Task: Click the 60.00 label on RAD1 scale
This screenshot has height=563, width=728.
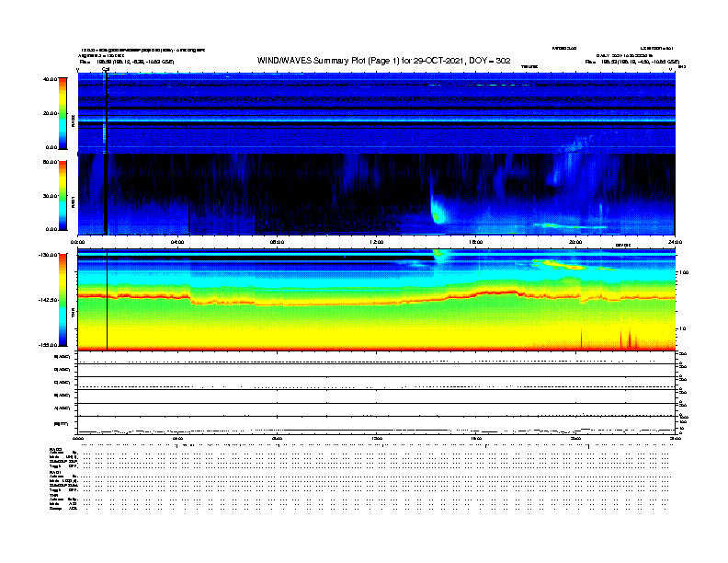Action: 50,162
